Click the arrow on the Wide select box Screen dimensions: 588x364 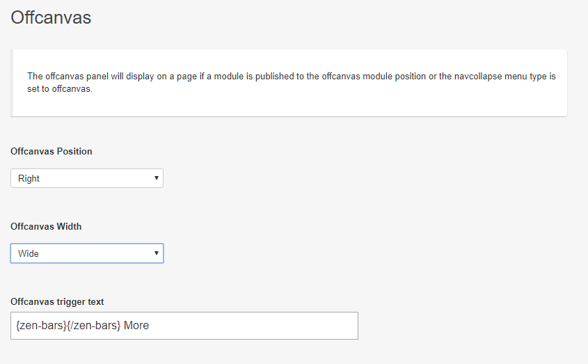[157, 253]
